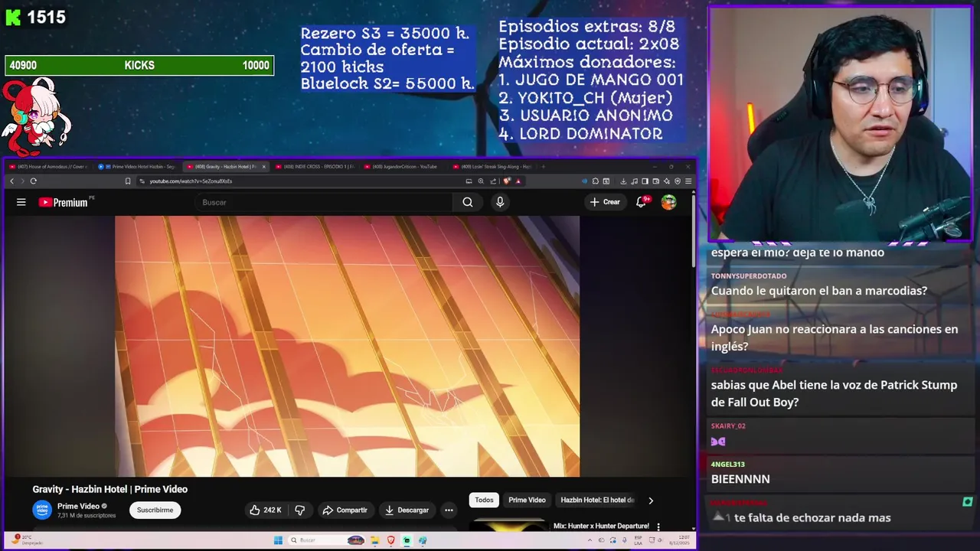Click the Descargar download button
980x551 pixels.
coord(407,510)
